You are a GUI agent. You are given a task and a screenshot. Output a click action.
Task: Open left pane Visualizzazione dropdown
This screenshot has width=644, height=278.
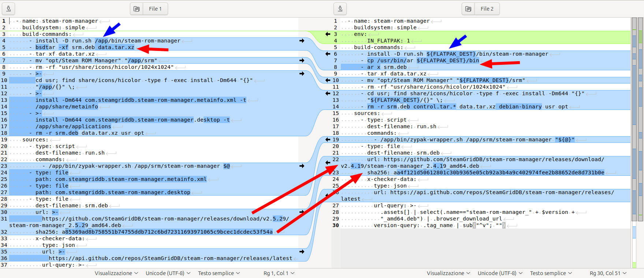[116, 273]
